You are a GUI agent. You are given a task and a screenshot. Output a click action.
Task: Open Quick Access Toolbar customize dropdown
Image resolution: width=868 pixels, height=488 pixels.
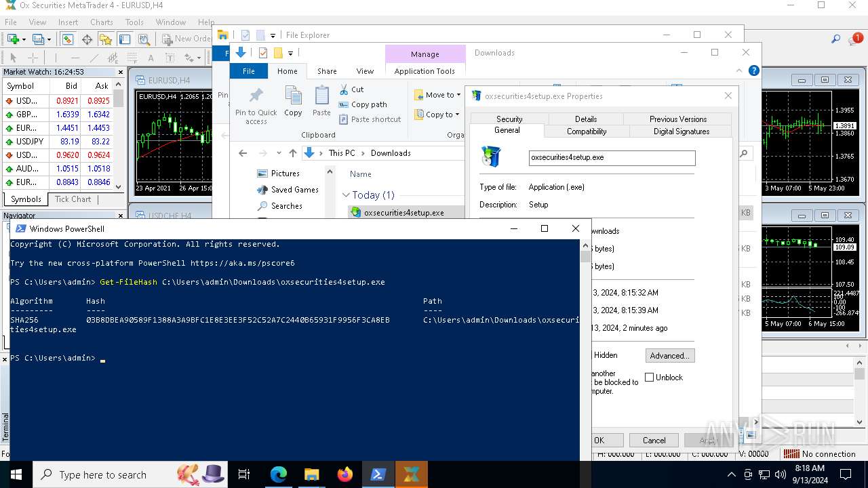pyautogui.click(x=290, y=53)
